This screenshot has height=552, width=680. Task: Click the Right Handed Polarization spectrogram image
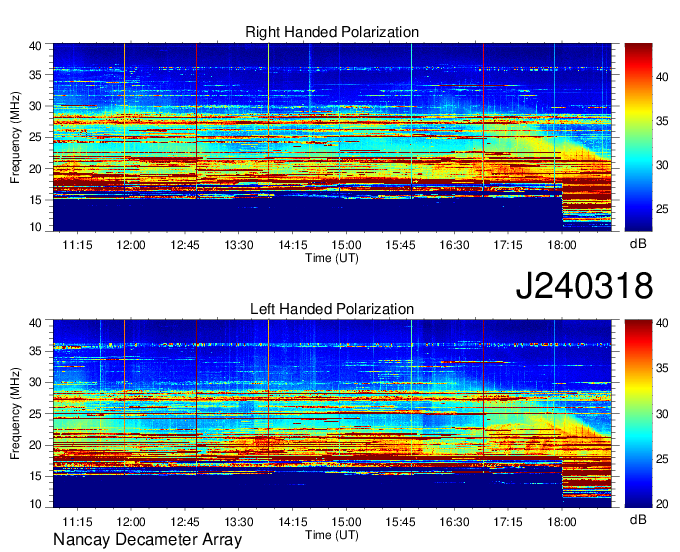click(332, 137)
